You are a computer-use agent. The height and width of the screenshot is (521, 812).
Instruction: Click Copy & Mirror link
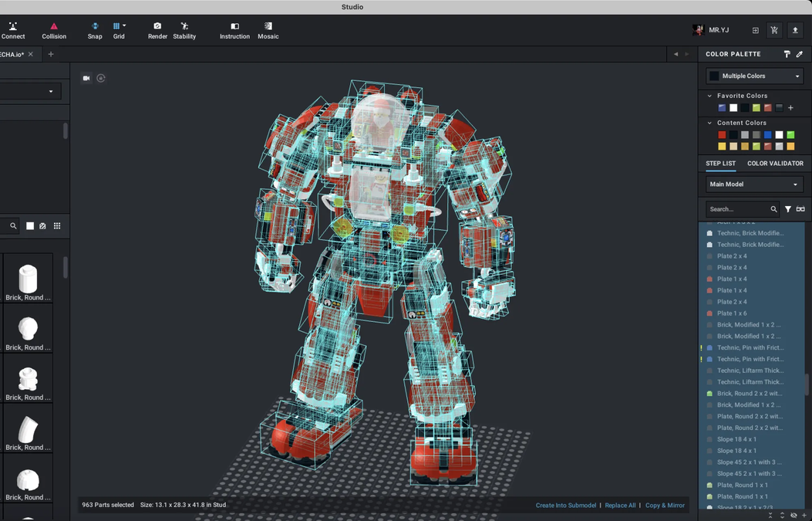(x=665, y=506)
